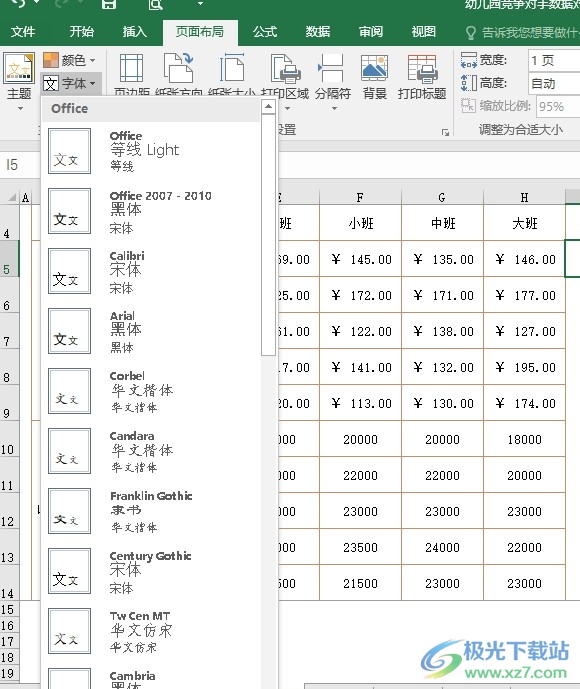The height and width of the screenshot is (689, 580).
Task: Open the File (文件) menu tab
Action: (x=23, y=32)
